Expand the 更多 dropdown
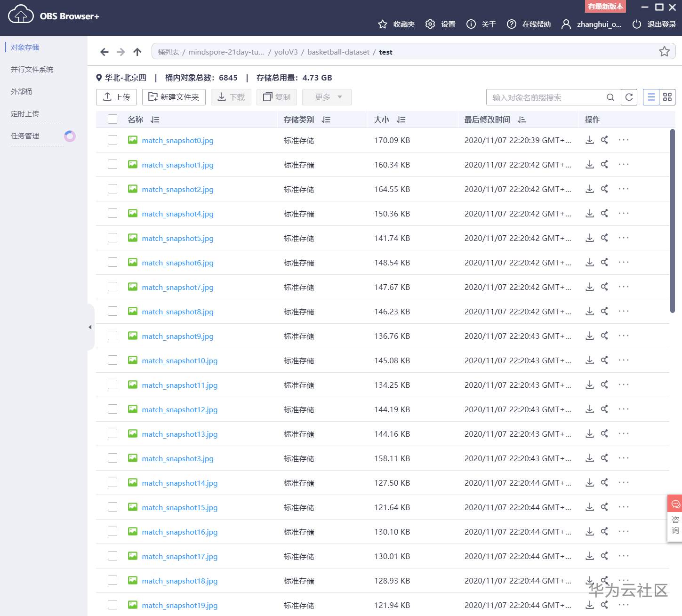 (327, 97)
